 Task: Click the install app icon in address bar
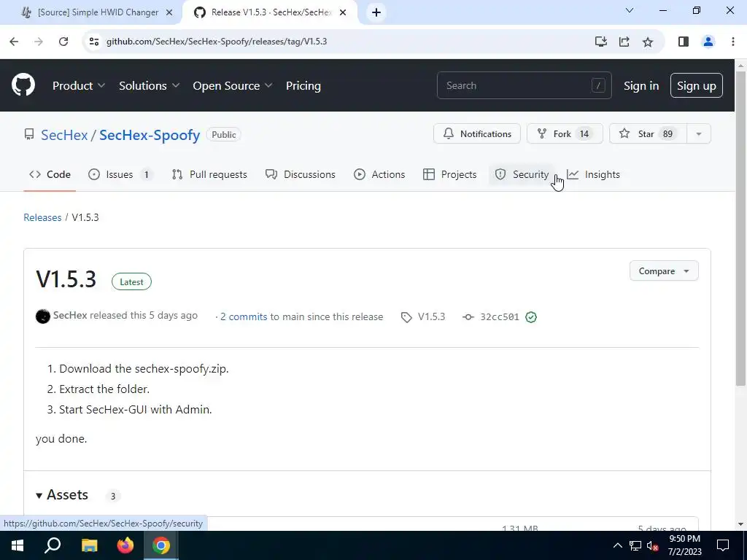[601, 42]
